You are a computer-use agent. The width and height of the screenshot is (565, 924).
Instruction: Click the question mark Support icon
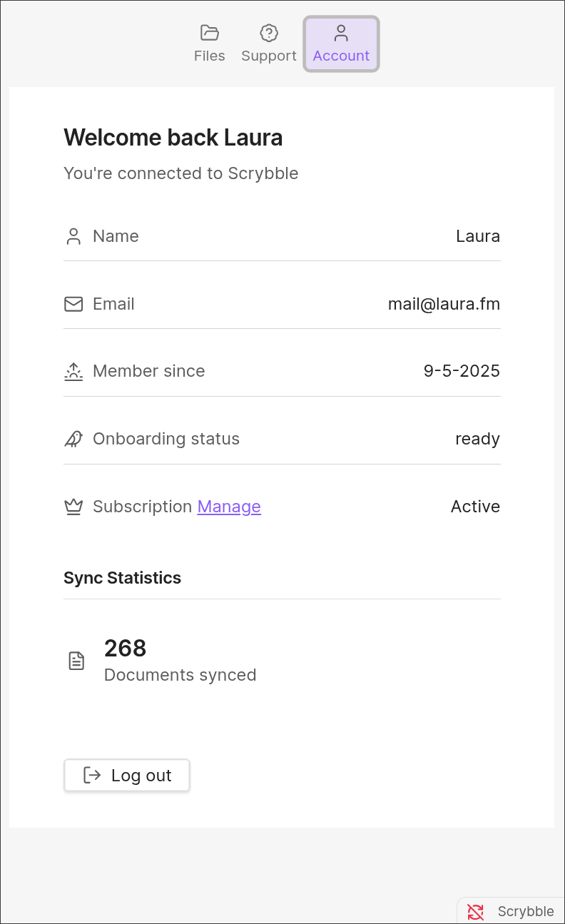click(269, 33)
